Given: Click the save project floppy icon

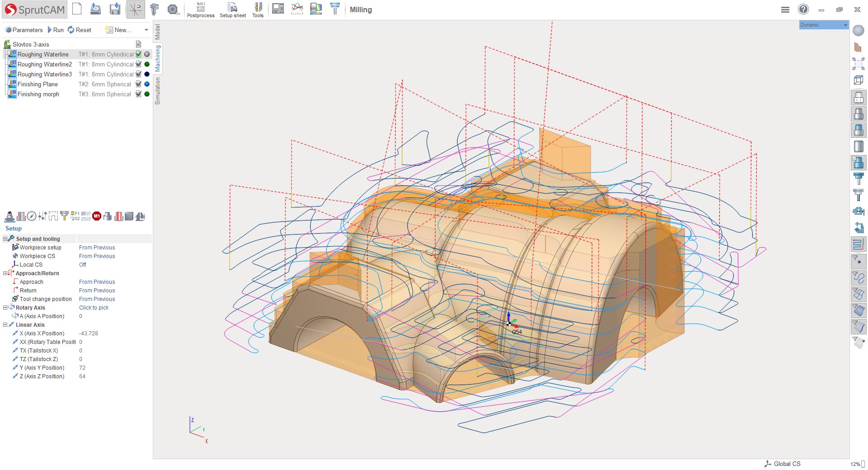Looking at the screenshot, I should pyautogui.click(x=115, y=9).
